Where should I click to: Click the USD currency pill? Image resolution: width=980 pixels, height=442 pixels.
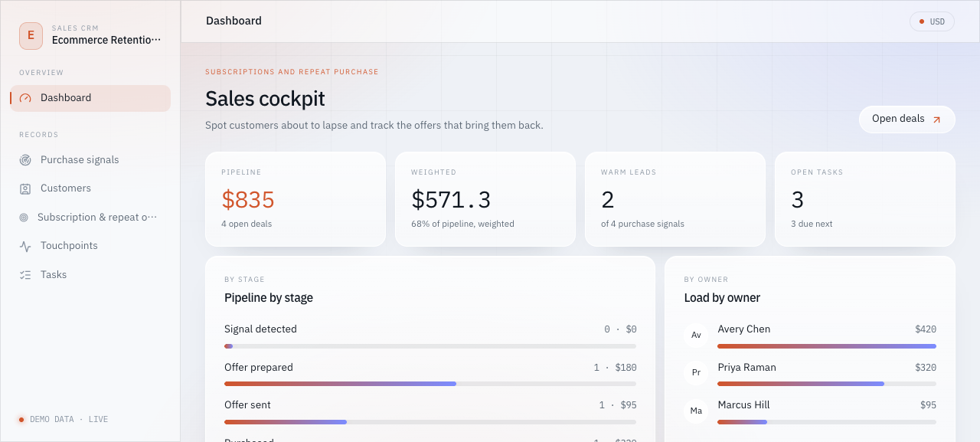[x=932, y=21]
